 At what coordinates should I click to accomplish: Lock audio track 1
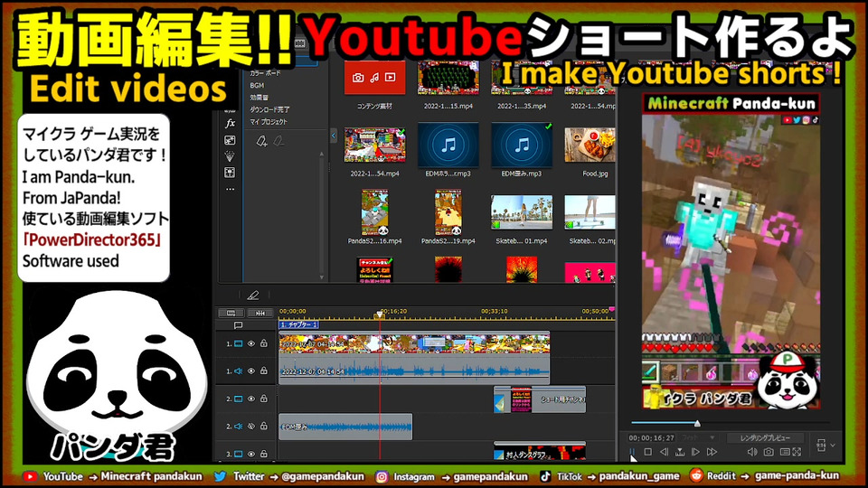[x=264, y=371]
